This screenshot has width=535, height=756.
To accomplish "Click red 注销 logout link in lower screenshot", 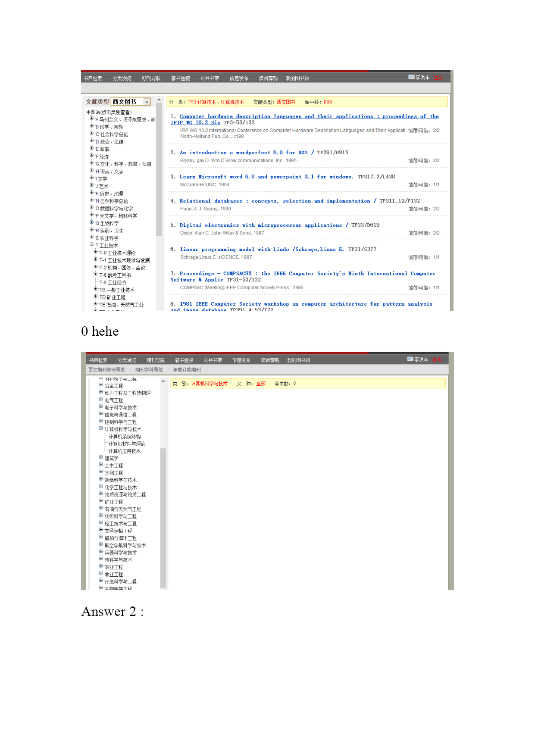I will coord(436,359).
